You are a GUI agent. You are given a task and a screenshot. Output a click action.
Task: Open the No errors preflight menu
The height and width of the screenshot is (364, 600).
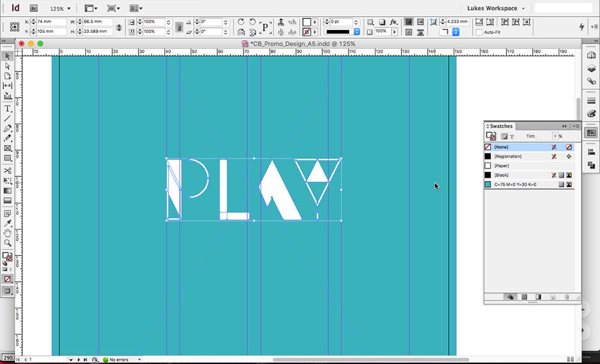tap(121, 360)
